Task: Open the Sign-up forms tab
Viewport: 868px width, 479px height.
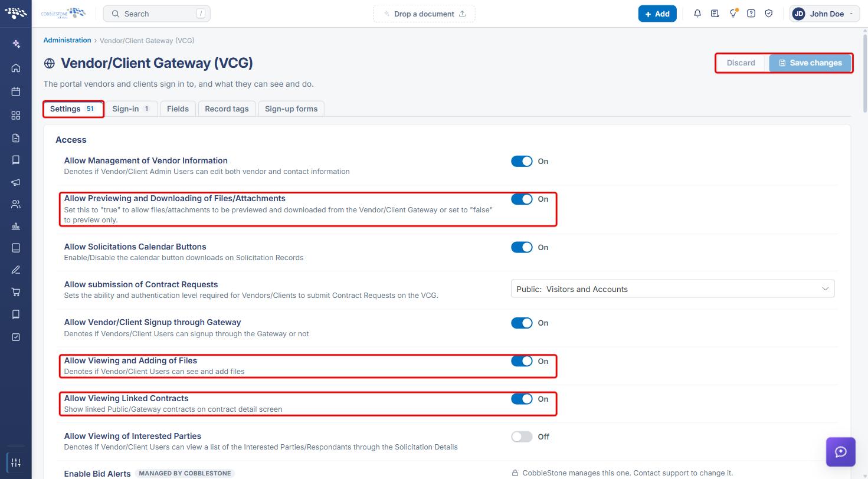Action: pos(291,109)
